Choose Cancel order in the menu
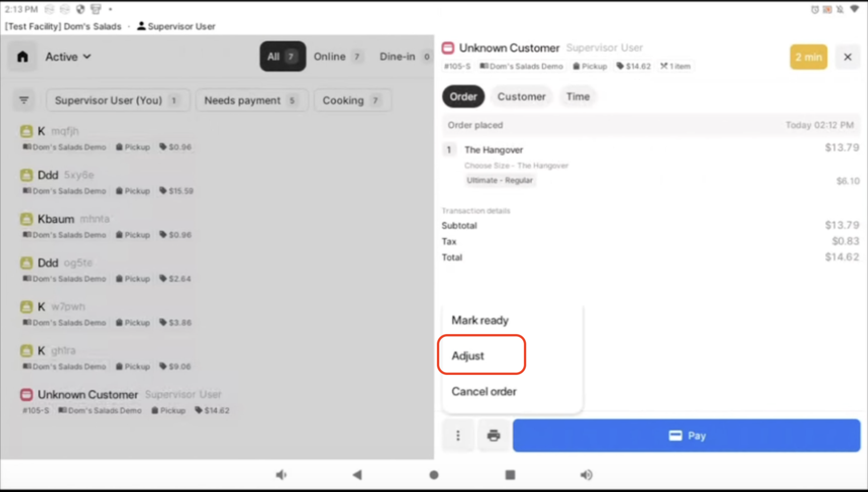 484,391
